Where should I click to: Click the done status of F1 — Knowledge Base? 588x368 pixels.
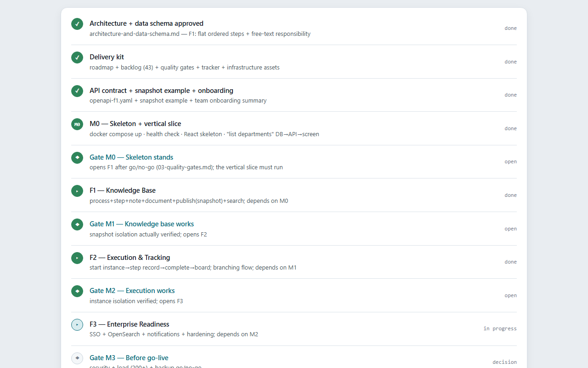[x=510, y=195]
